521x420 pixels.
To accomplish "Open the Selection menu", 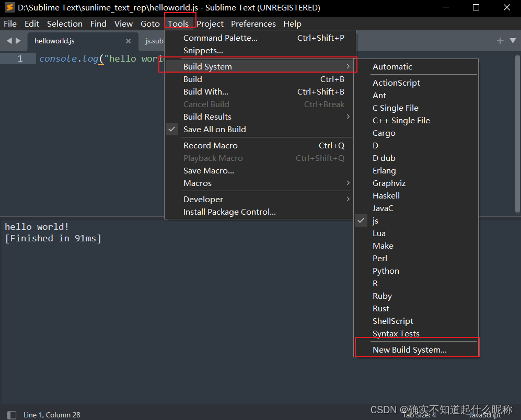I will pyautogui.click(x=65, y=24).
